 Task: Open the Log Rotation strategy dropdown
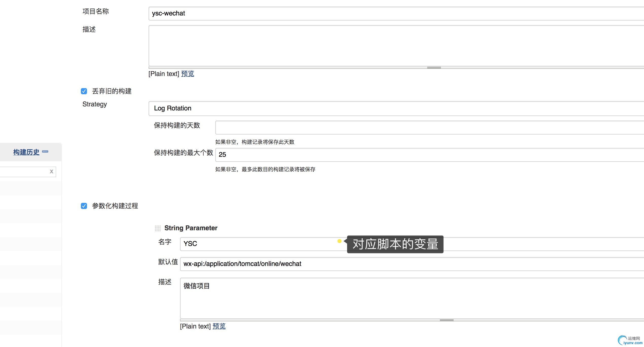pos(396,108)
